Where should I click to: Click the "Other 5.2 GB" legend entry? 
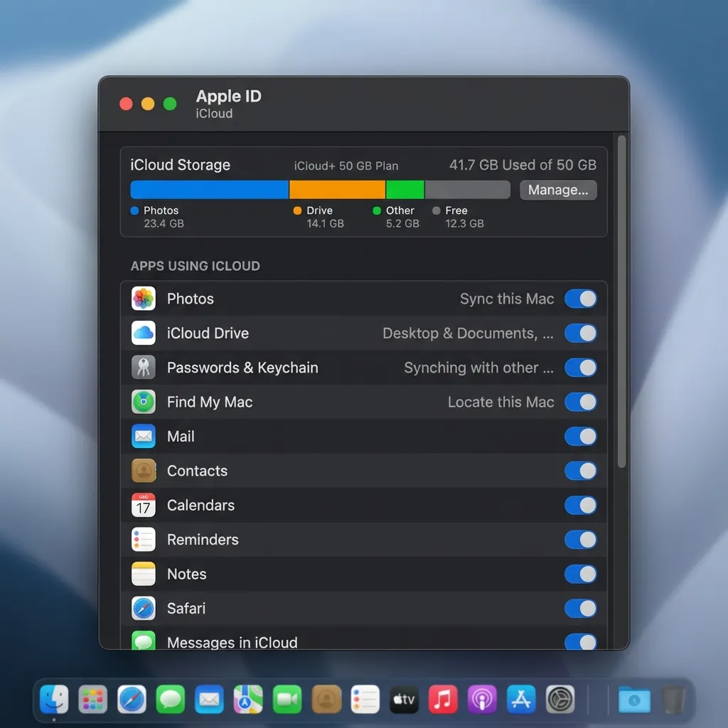[x=396, y=217]
